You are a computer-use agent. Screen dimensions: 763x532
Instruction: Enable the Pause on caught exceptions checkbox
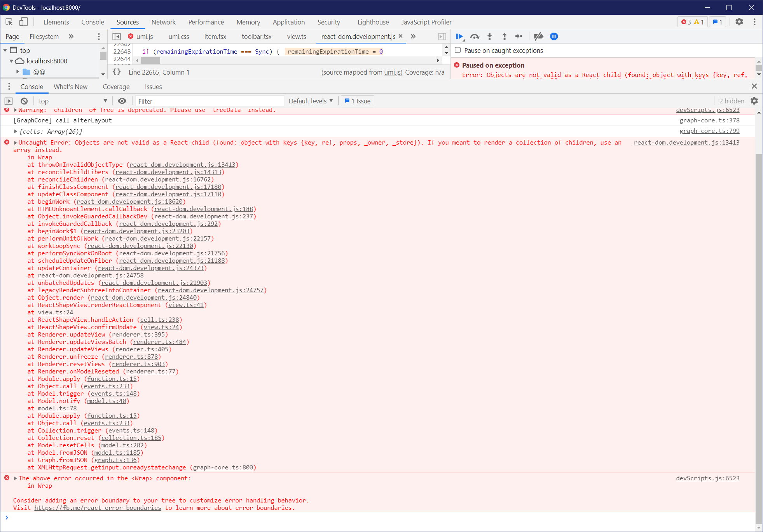click(x=457, y=50)
